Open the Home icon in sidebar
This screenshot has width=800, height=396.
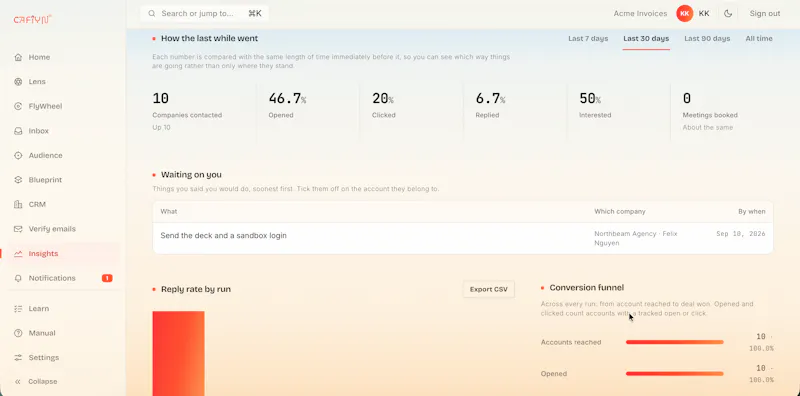point(18,57)
